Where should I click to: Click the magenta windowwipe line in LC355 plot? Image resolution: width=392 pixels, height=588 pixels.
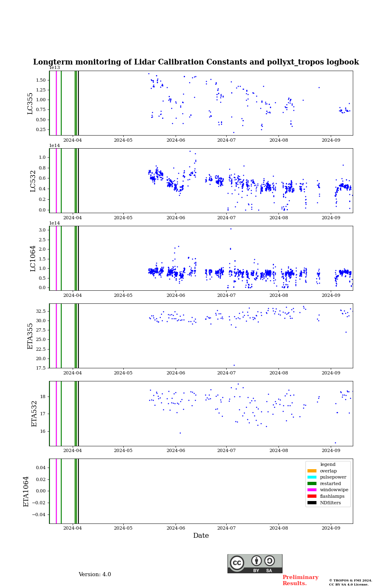click(56, 103)
